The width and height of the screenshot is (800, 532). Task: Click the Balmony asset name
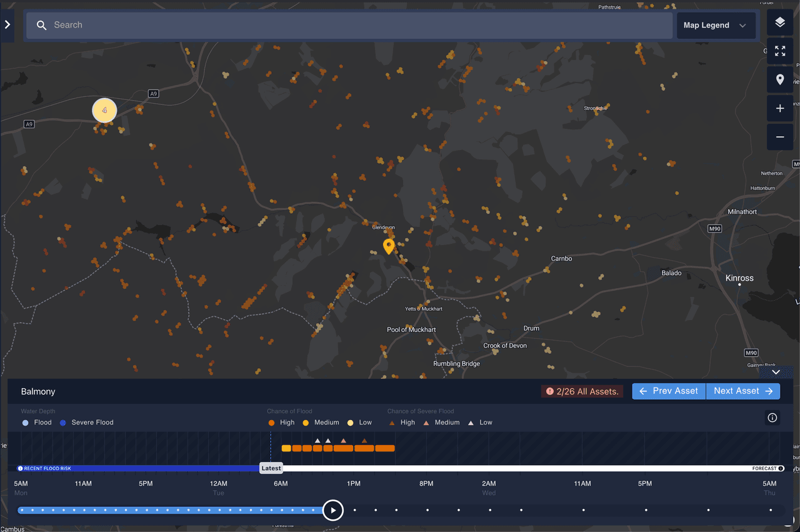click(x=38, y=391)
